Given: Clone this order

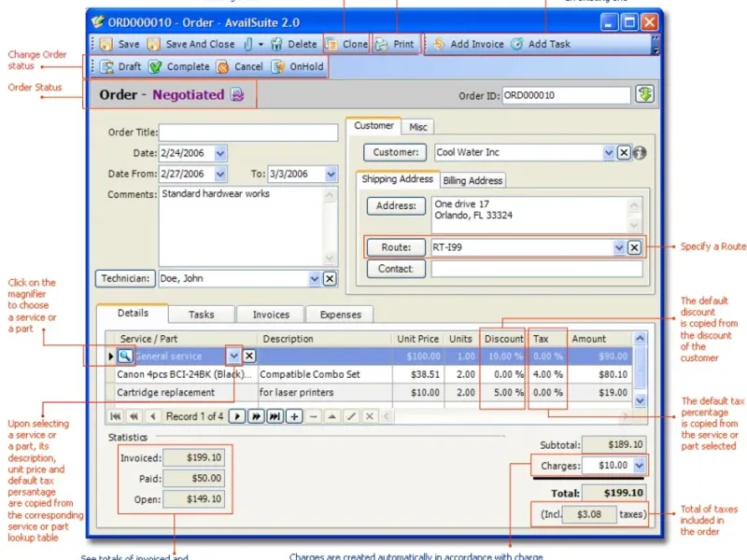Looking at the screenshot, I should pos(346,44).
